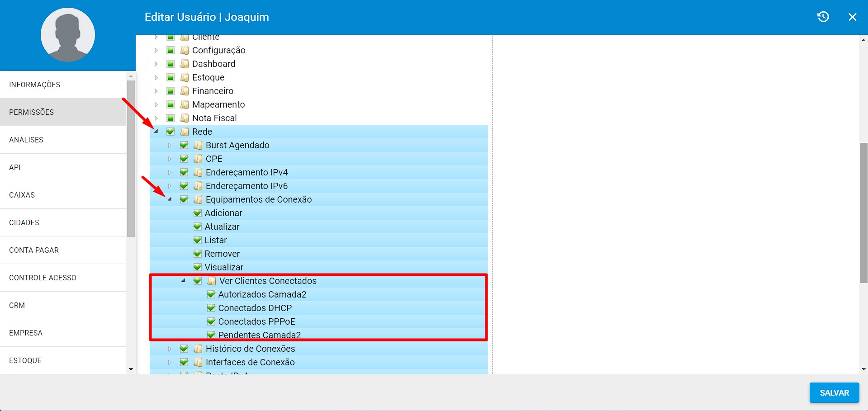Click the permissions panel scrollbar thumb

(x=863, y=213)
